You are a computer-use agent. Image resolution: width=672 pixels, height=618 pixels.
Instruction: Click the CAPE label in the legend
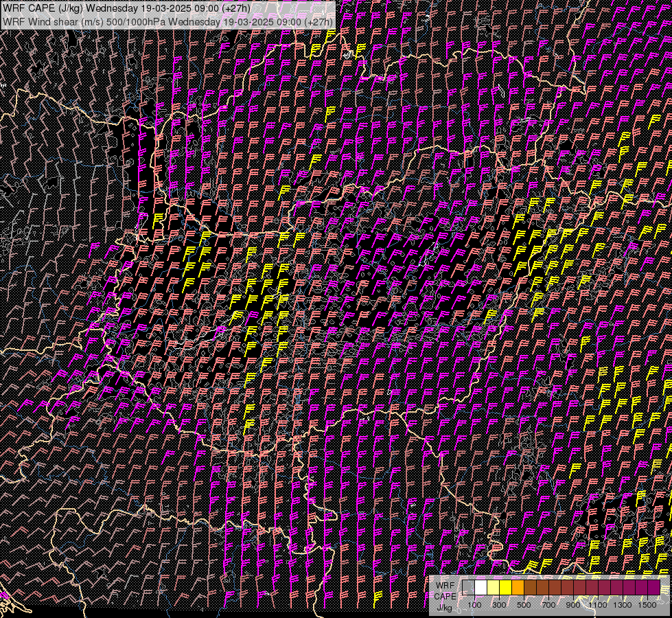[445, 597]
